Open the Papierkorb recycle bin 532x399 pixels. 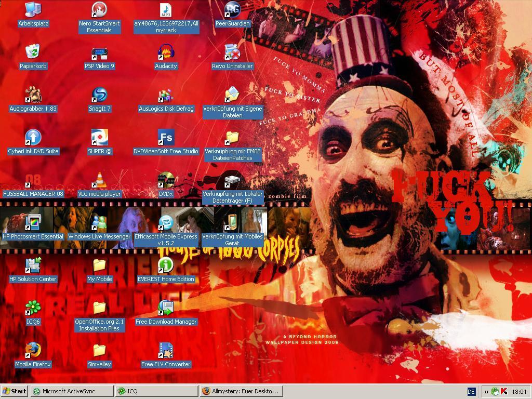click(x=33, y=52)
